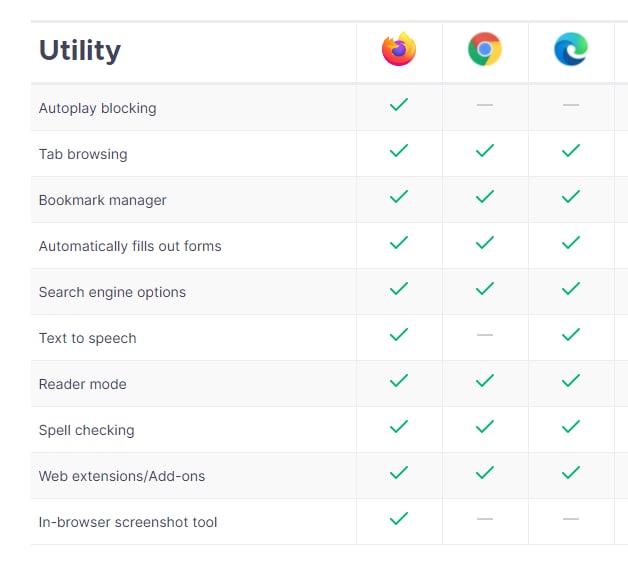Click the Microsoft Edge logo
The image size is (628, 561).
(x=571, y=49)
